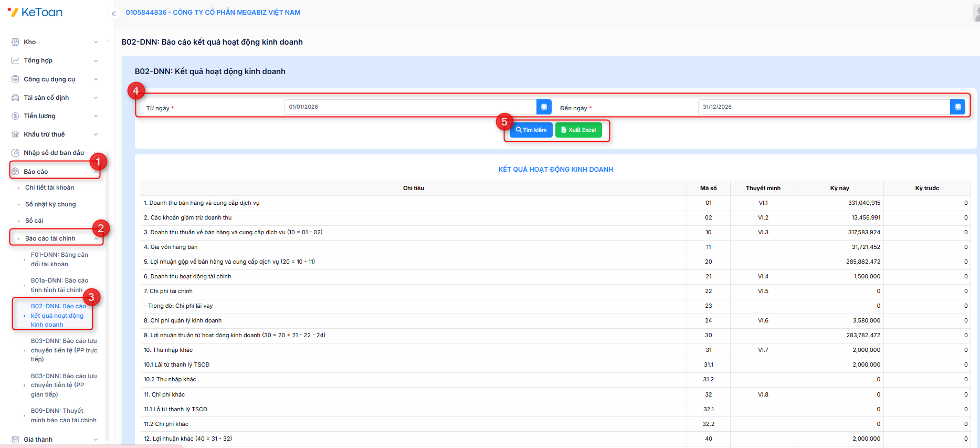Expand the Tiền lương chevron
The height and width of the screenshot is (448, 980).
tap(96, 116)
